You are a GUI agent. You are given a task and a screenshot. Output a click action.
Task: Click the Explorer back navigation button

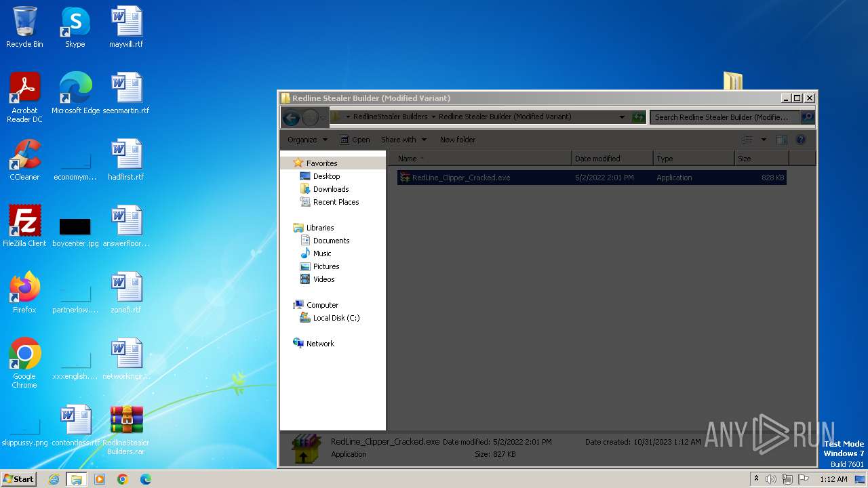(292, 117)
